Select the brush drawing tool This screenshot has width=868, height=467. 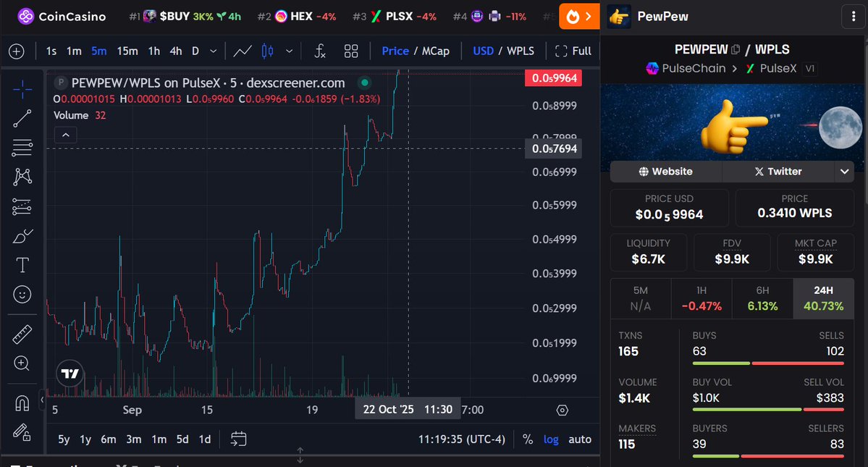[x=22, y=236]
